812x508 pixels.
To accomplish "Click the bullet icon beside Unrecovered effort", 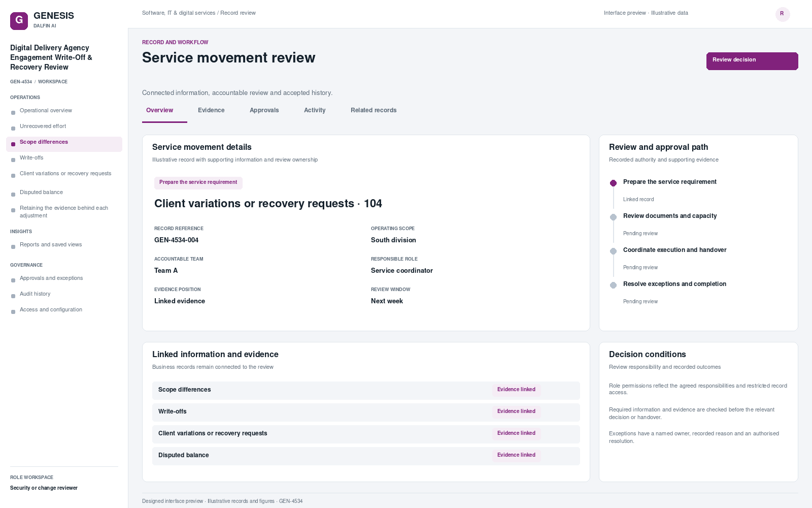I will (x=13, y=129).
